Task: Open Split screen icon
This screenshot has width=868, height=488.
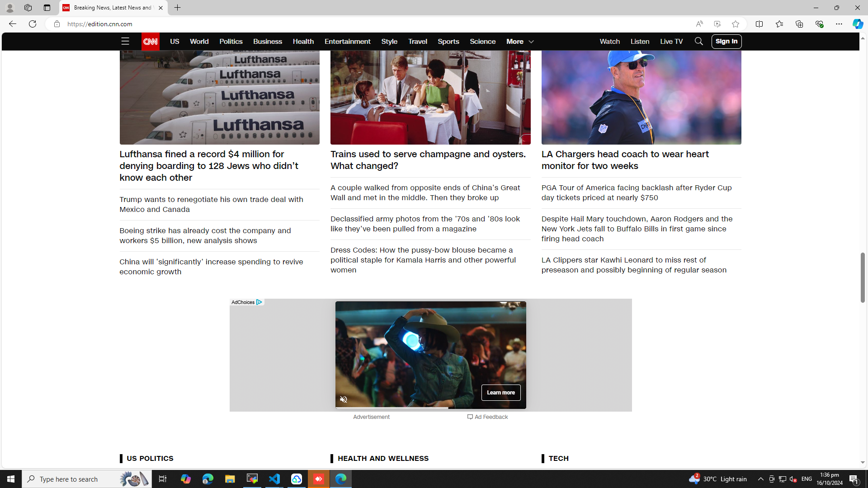Action: point(759,24)
